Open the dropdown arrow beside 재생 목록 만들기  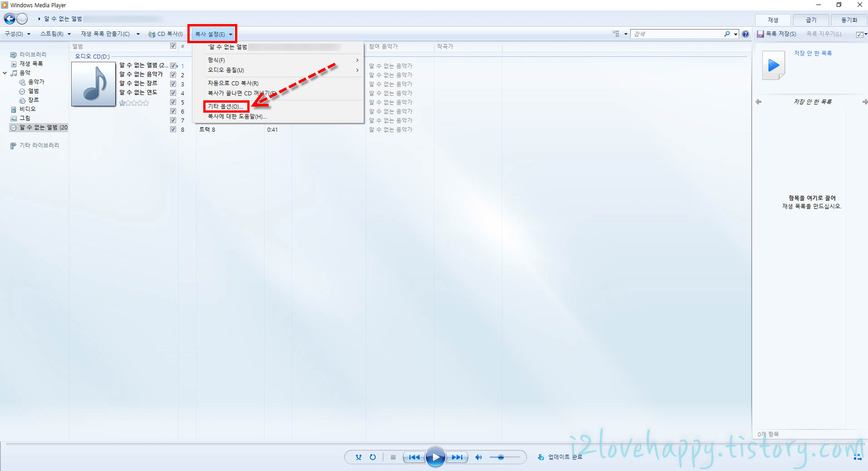[x=138, y=34]
